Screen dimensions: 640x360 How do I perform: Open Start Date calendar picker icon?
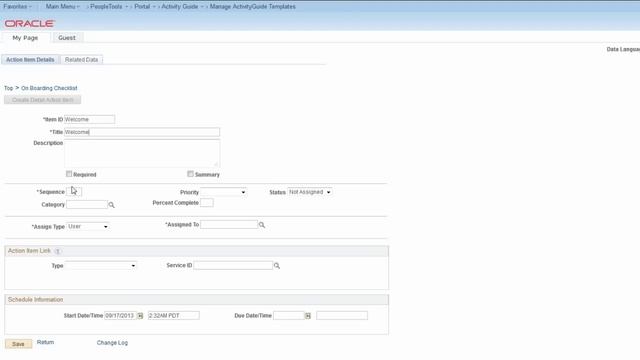pyautogui.click(x=140, y=316)
